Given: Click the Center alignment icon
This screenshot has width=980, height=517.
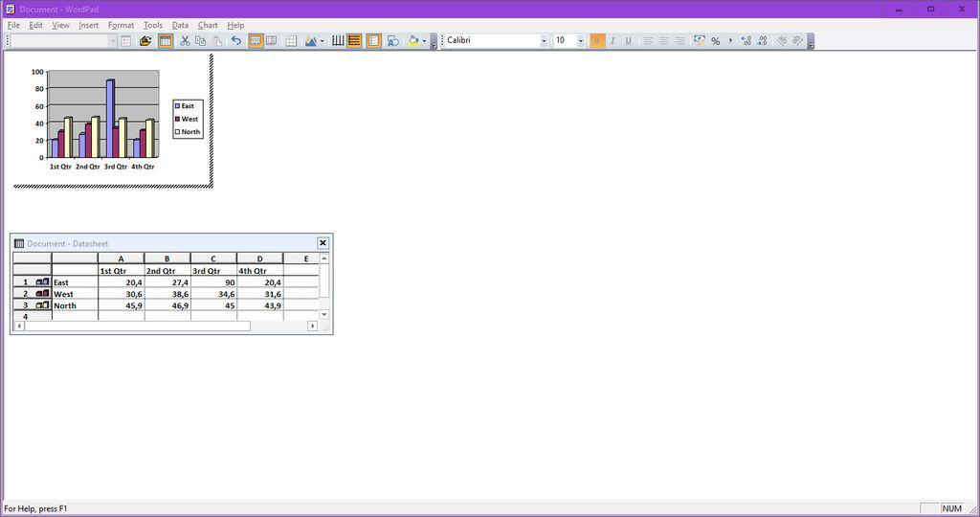Looking at the screenshot, I should (x=664, y=40).
